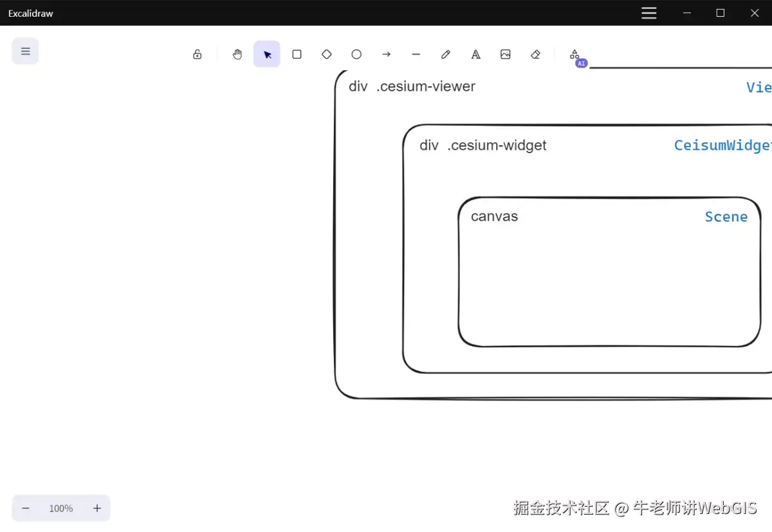Select the Hand pan tool
Screen dimensions: 772x532
(x=237, y=55)
